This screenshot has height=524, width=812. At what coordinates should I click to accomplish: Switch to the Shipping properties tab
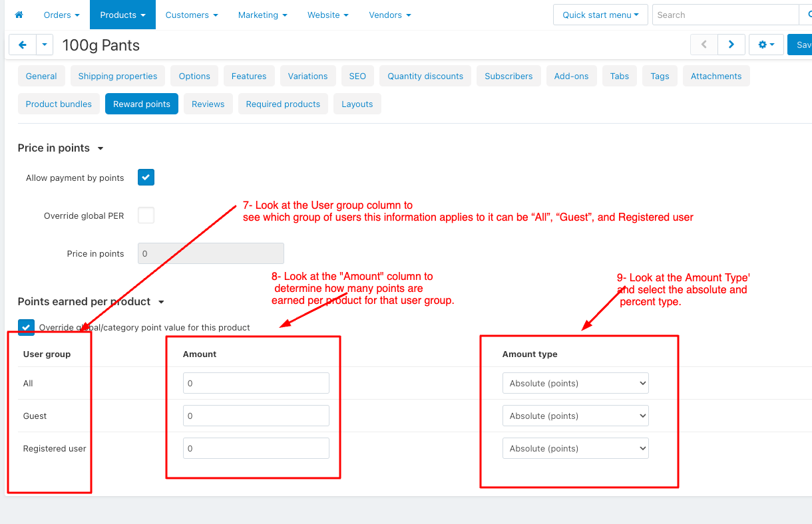tap(118, 76)
